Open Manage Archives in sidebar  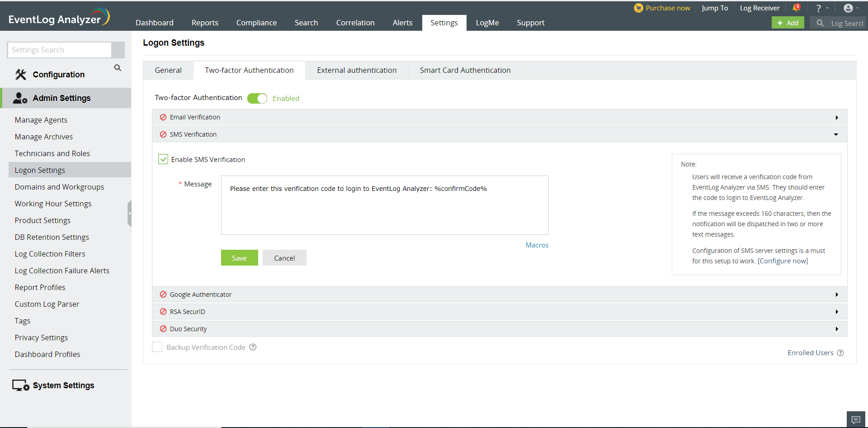(x=44, y=137)
